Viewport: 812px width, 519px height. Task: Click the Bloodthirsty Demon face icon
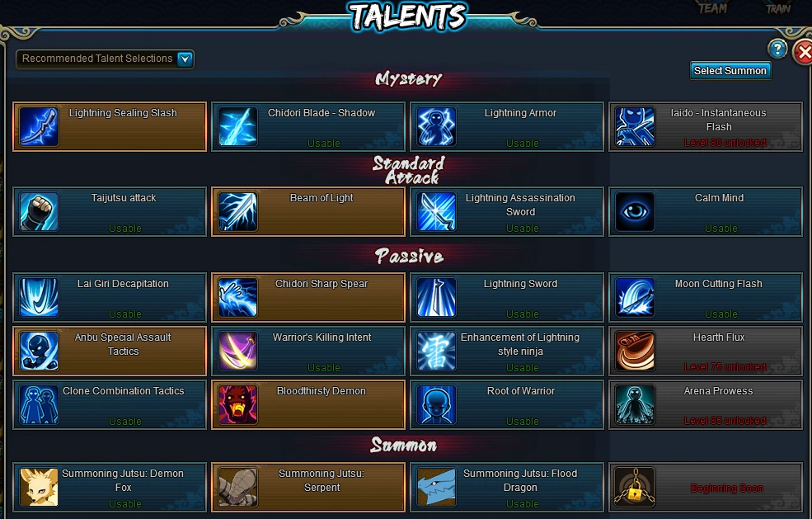(237, 404)
